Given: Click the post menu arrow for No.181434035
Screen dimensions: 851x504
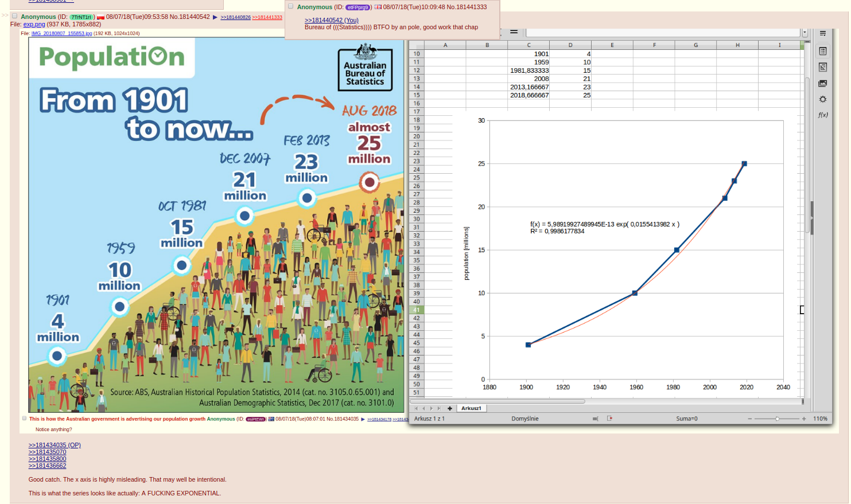Looking at the screenshot, I should click(x=363, y=419).
